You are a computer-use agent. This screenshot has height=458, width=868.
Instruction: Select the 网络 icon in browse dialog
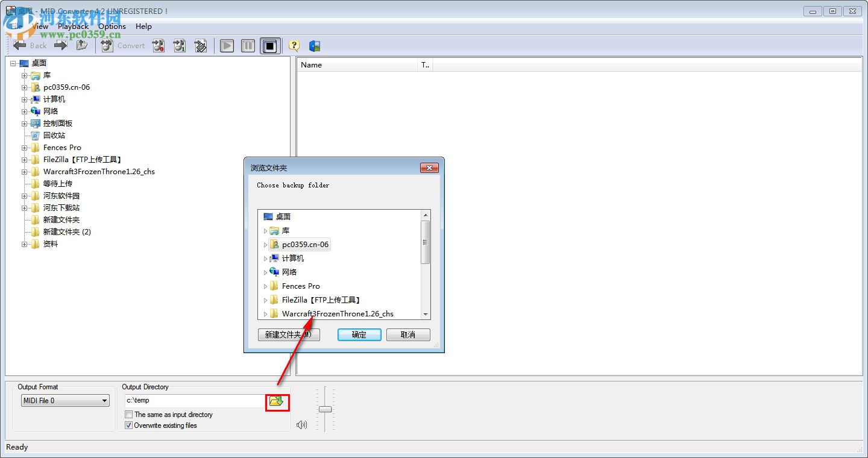pos(274,272)
